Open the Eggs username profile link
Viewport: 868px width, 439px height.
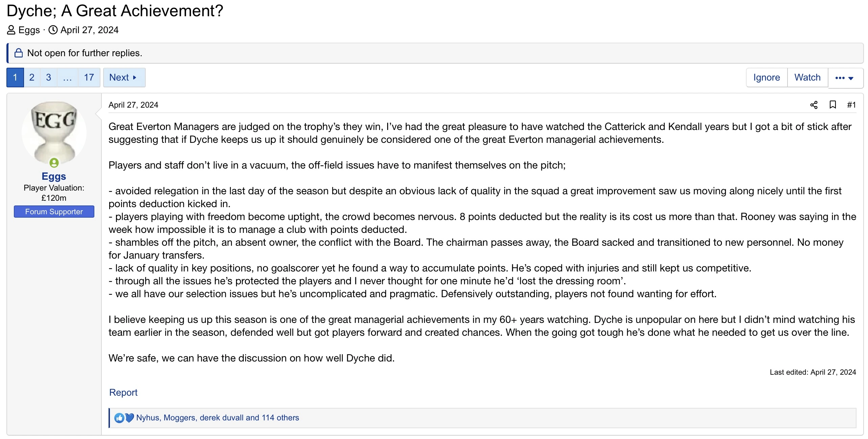pos(54,176)
